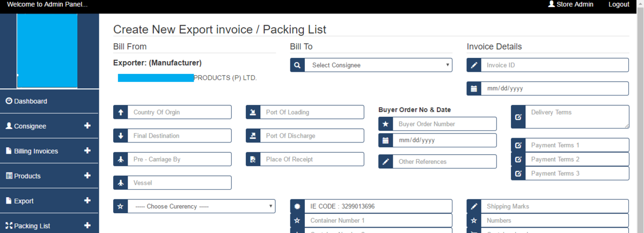The height and width of the screenshot is (233, 644).
Task: Click the up arrow icon for Country Of Orgin
Action: pos(120,112)
